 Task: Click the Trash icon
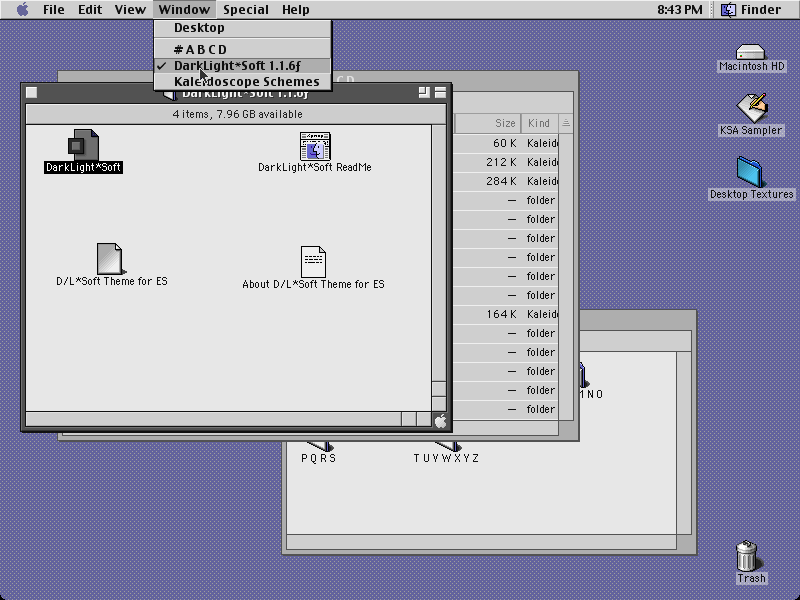(x=747, y=556)
